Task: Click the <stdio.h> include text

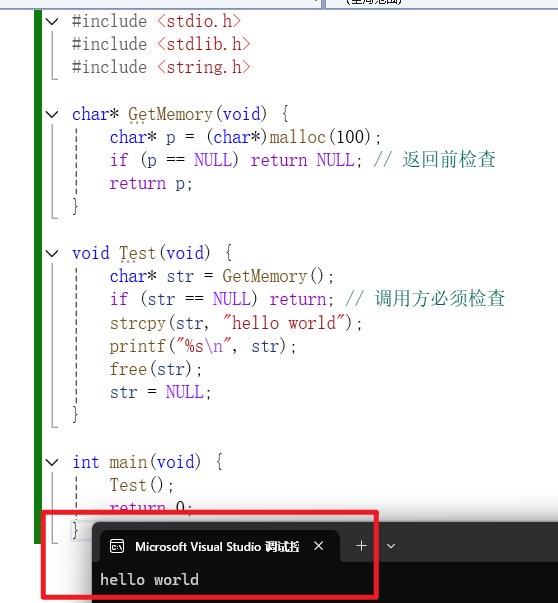Action: pos(199,22)
